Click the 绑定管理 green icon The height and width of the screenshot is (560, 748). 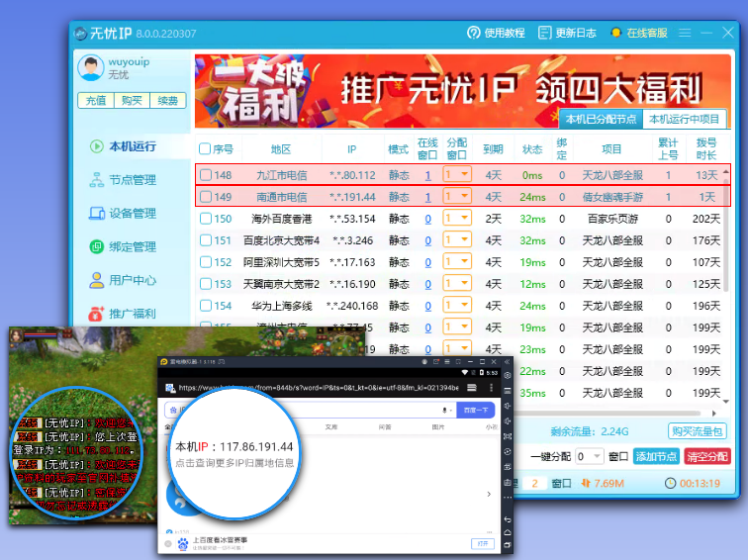(96, 246)
